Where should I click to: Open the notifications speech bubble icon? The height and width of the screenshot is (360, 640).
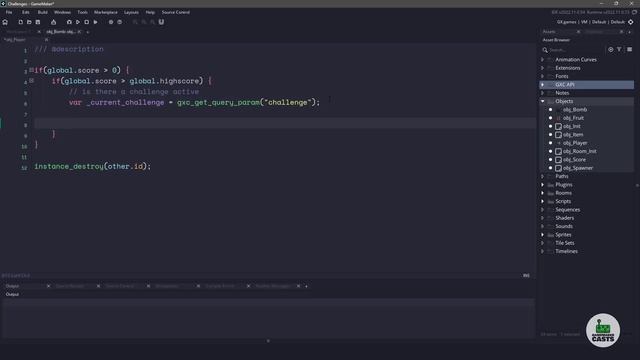(x=634, y=12)
